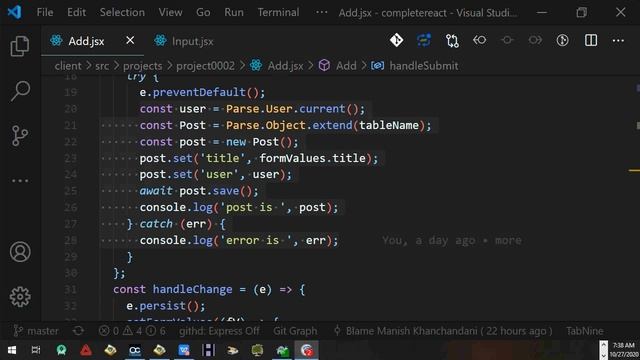Click the TabNine status item
The width and height of the screenshot is (640, 360).
584,331
